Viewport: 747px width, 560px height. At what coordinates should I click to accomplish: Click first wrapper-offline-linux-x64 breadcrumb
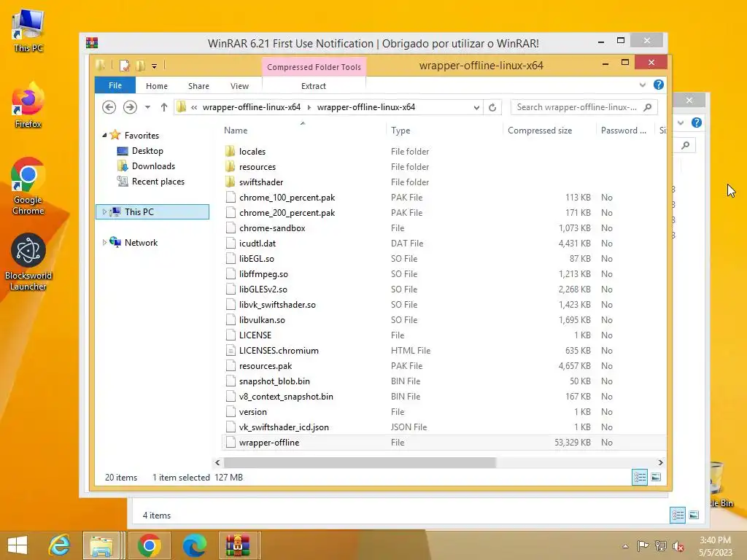[252, 107]
